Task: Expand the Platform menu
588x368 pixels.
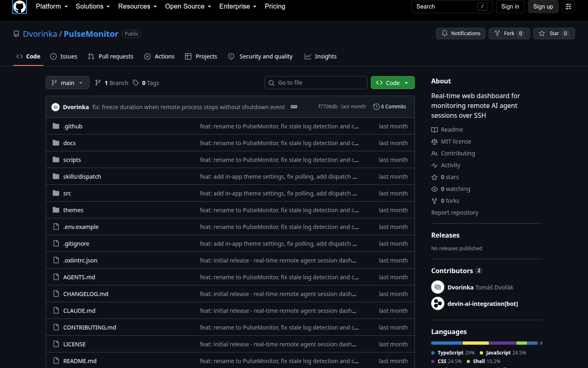Action: [x=51, y=7]
